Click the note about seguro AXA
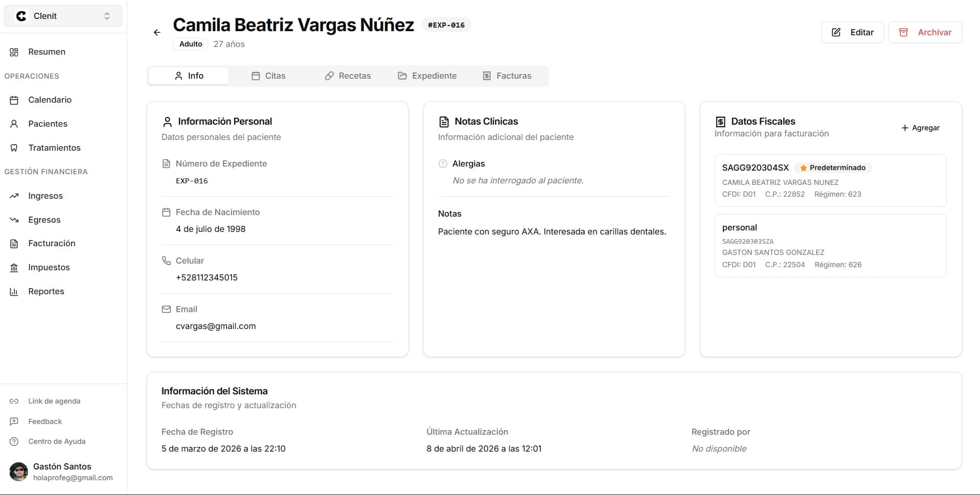The width and height of the screenshot is (980, 495). [552, 231]
